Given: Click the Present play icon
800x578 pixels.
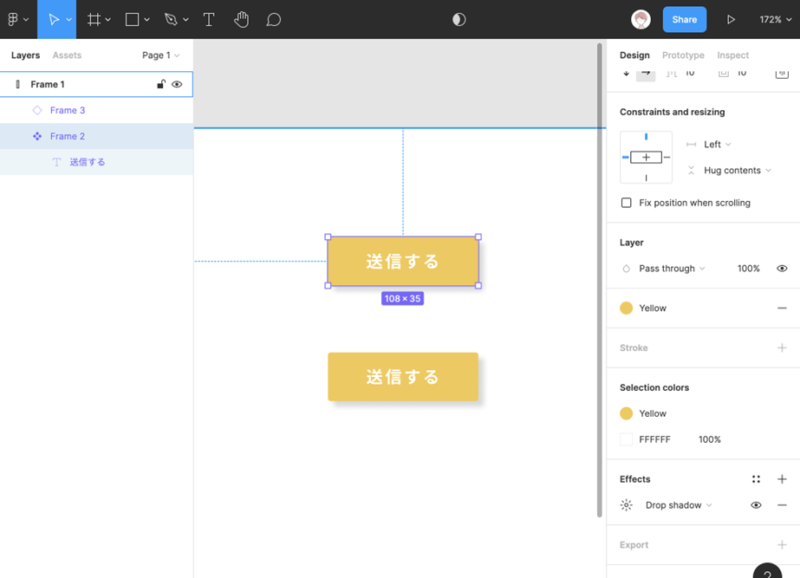Looking at the screenshot, I should [x=731, y=19].
